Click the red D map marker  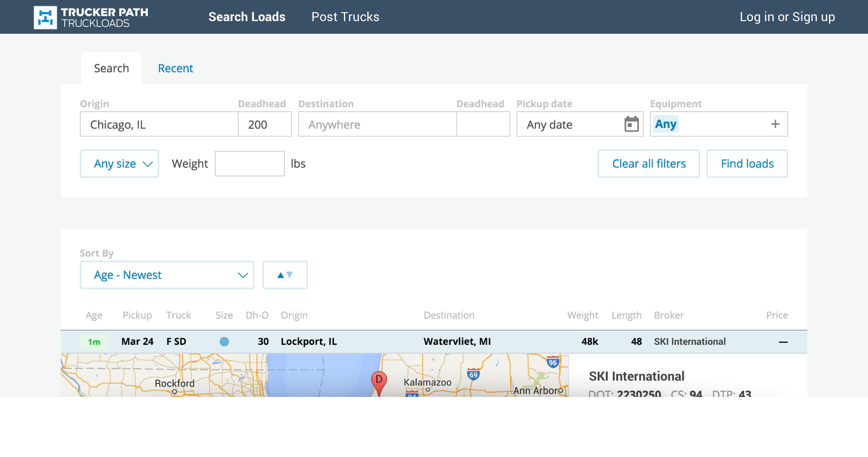(x=379, y=381)
